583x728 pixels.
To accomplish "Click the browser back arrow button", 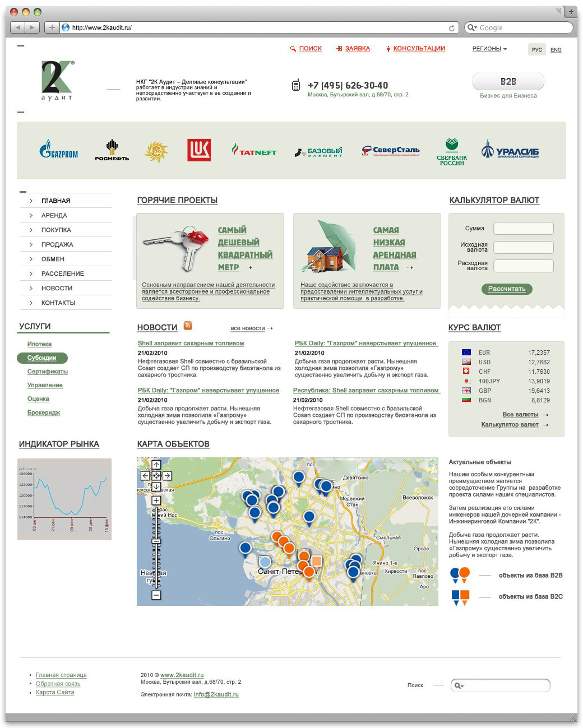I will click(18, 27).
